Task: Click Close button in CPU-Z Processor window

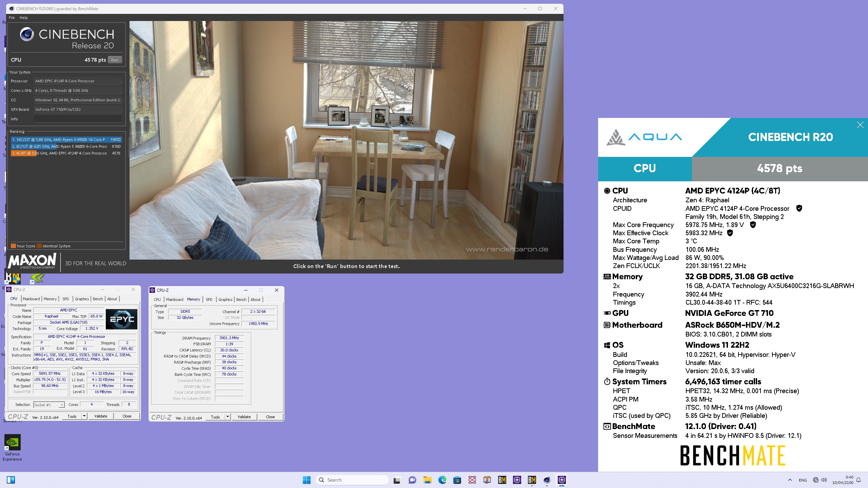Action: [127, 416]
